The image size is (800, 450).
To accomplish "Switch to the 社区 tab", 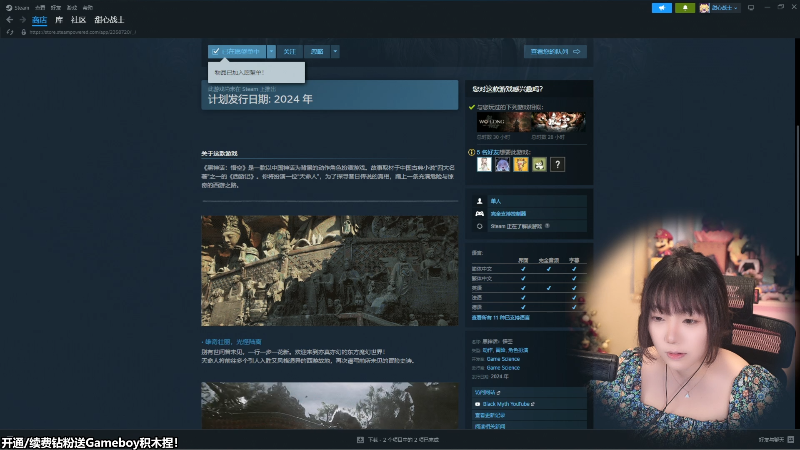I will click(79, 20).
